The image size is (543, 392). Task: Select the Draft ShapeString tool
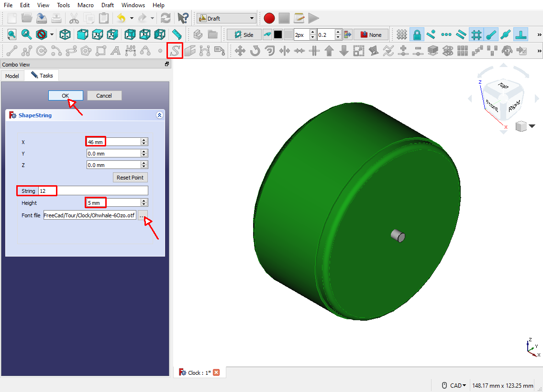pyautogui.click(x=175, y=51)
